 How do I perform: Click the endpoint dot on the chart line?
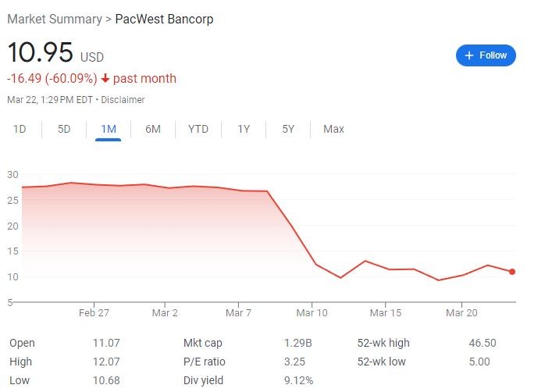tap(512, 272)
